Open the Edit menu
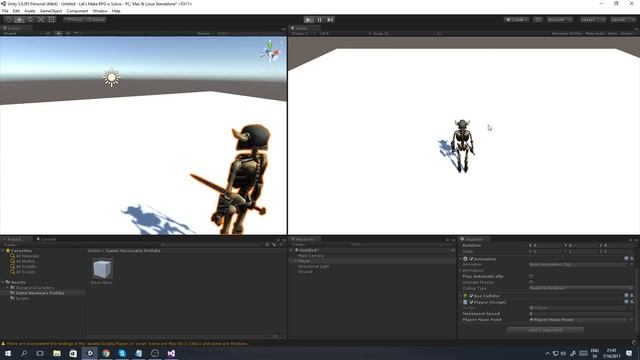This screenshot has height=360, width=640. tap(16, 11)
